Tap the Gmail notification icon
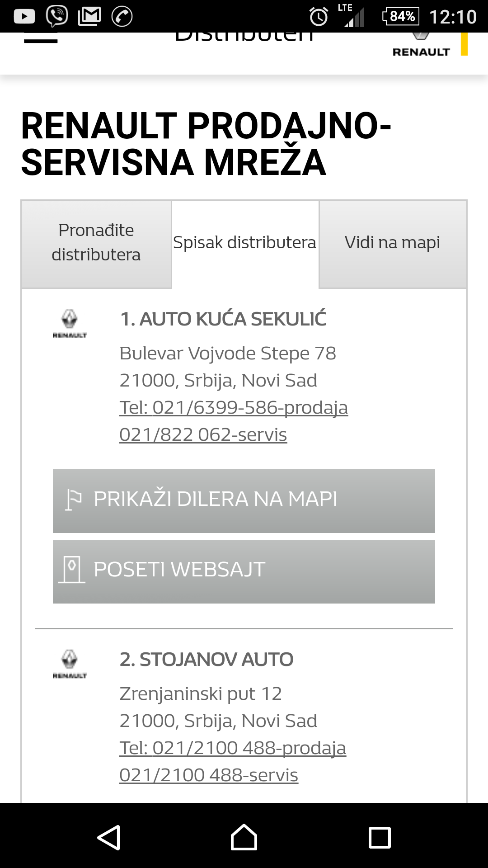 coord(89,17)
